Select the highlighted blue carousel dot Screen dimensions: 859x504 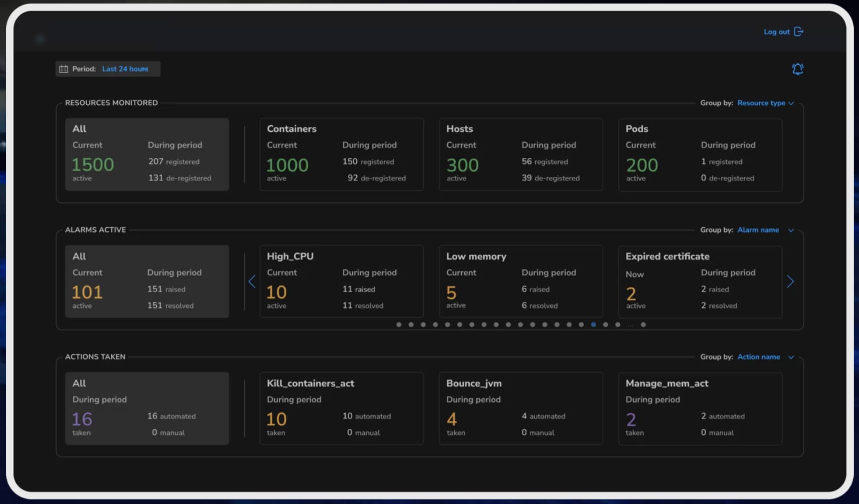coord(594,325)
